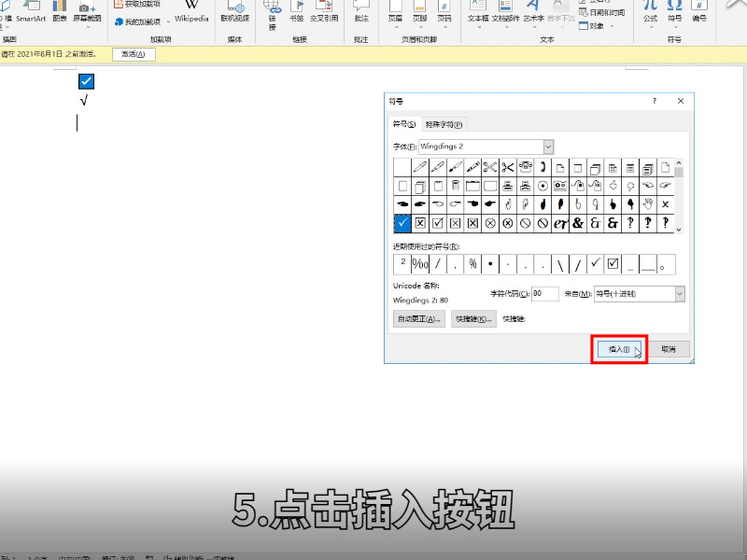Screen dimensions: 747x560
Task: Expand the 对象 object dropdown
Action: (613, 26)
